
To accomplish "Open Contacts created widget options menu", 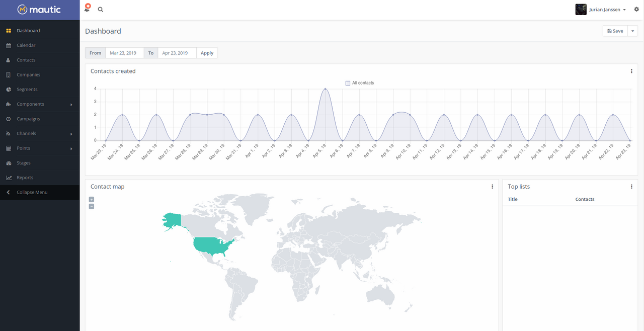I will [631, 71].
